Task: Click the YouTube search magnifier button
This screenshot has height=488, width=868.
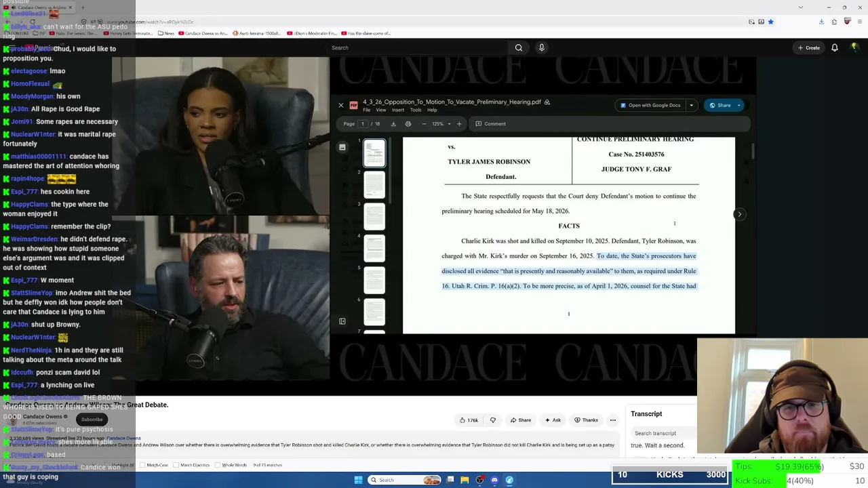Action: tap(519, 47)
